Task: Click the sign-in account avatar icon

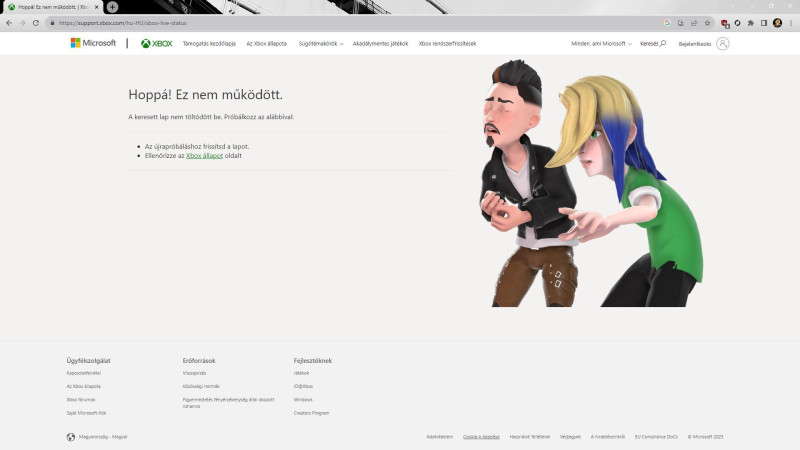Action: pos(722,44)
